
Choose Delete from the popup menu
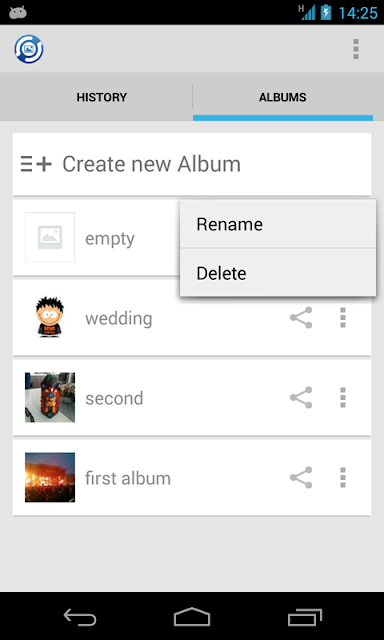(278, 273)
